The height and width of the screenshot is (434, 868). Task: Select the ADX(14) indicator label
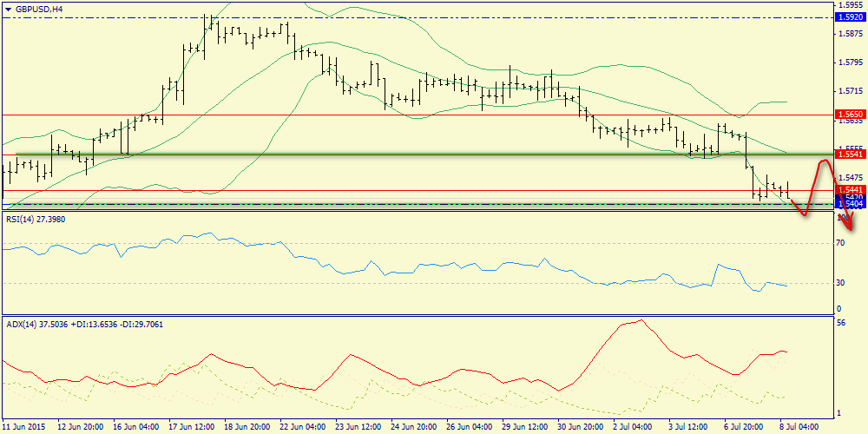(x=84, y=324)
